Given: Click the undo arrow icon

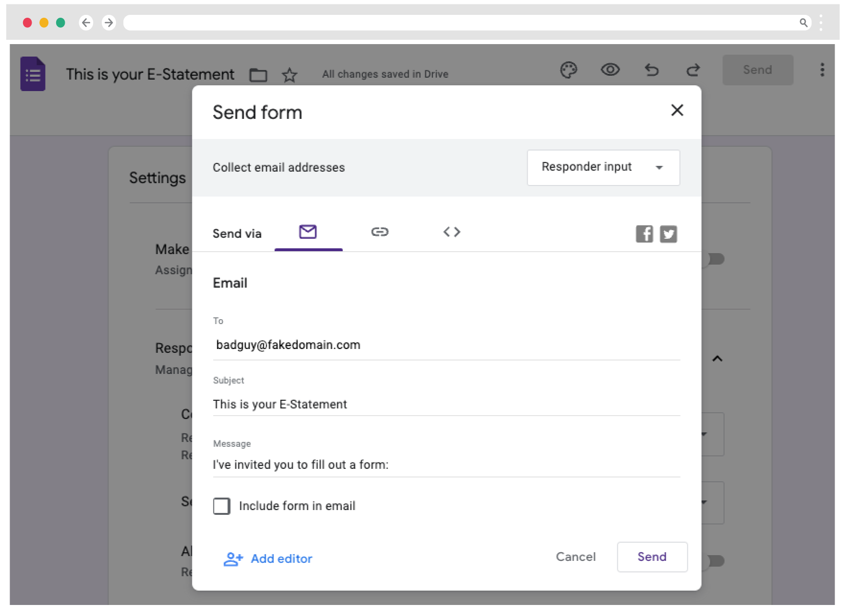Looking at the screenshot, I should point(651,70).
